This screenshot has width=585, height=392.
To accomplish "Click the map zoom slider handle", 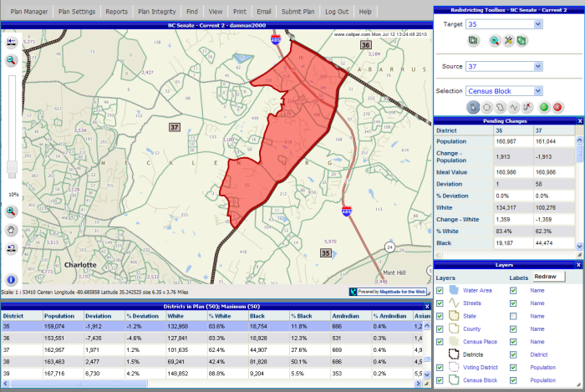I will [x=12, y=167].
